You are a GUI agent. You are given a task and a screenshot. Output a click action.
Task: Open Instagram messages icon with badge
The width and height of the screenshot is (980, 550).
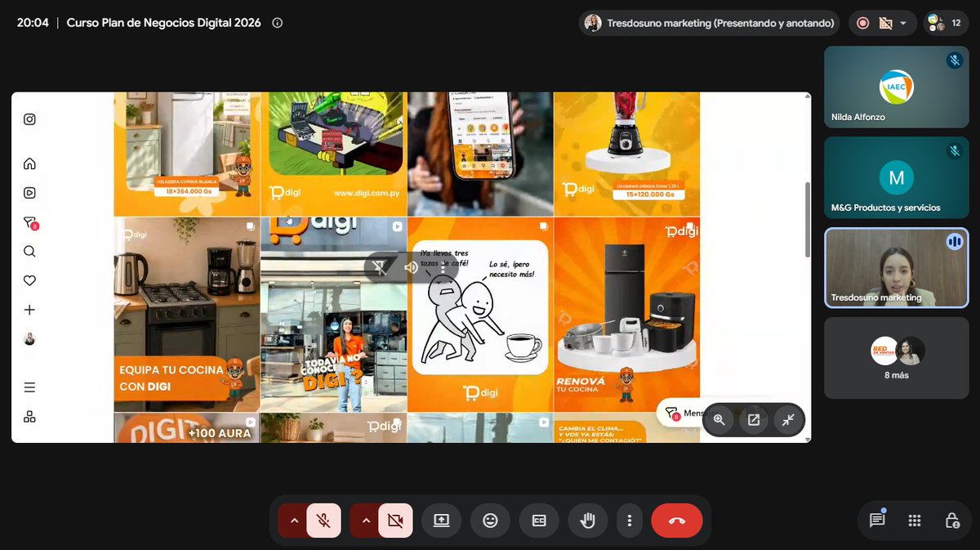30,222
